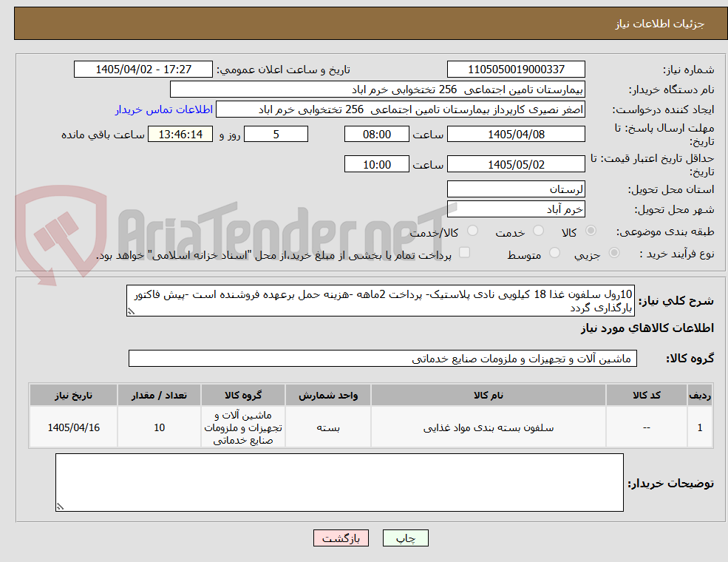
Task: Click the اطلاعات کالاهای مورد نیاز heading
Action: 647,328
